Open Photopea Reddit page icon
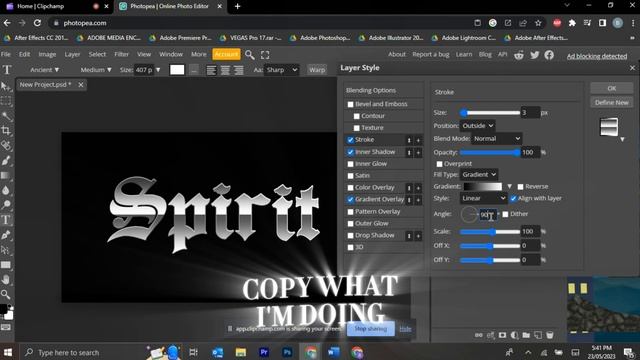Viewport: 640px width, 360px height. point(519,55)
